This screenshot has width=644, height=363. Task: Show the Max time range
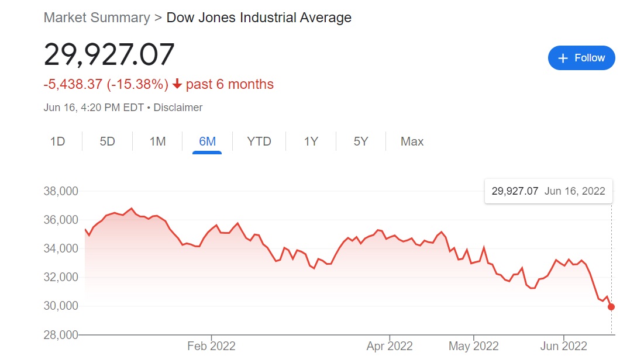[412, 141]
